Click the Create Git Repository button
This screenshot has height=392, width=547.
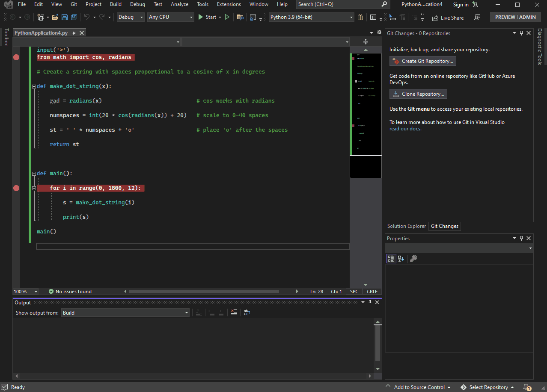(422, 61)
